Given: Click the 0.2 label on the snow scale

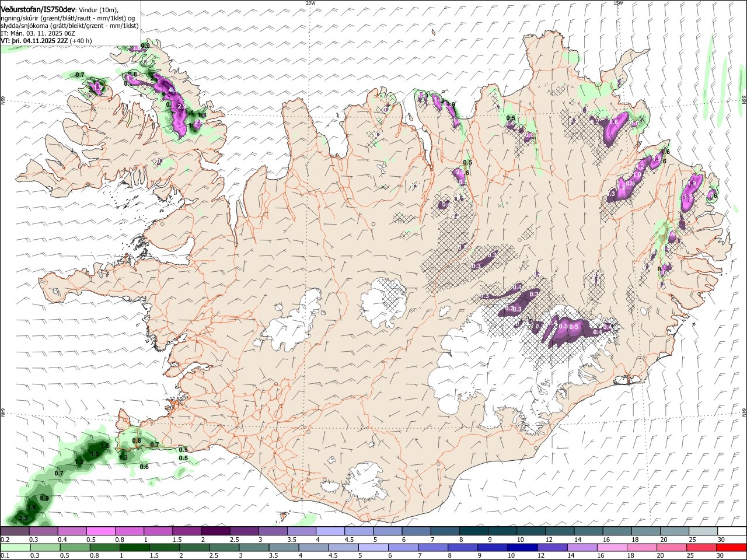Looking at the screenshot, I should (x=4, y=540).
